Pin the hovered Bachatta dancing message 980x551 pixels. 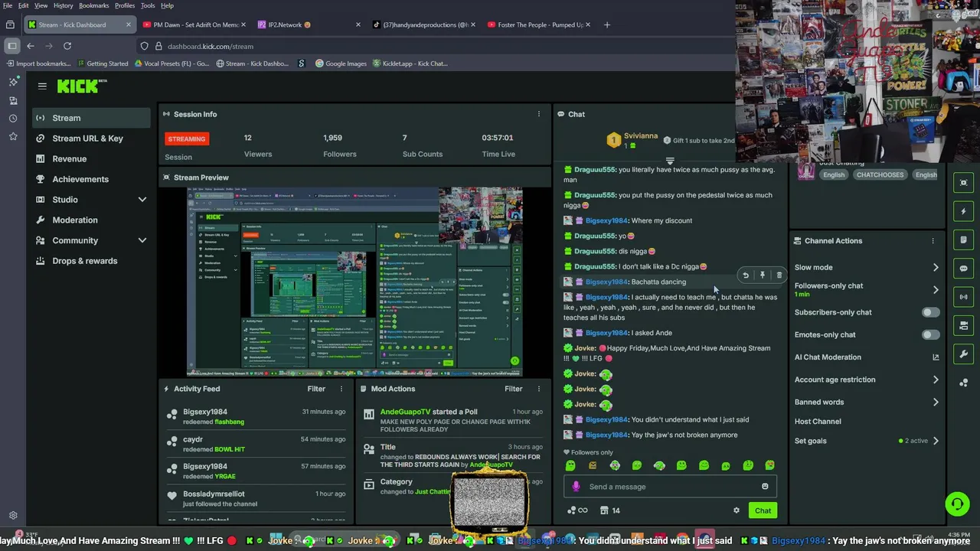(x=762, y=275)
